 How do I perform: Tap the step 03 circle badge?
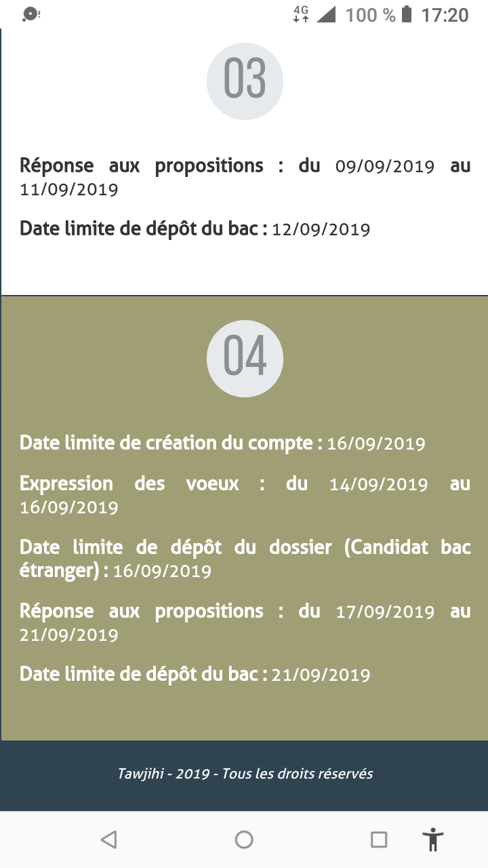coord(245,81)
